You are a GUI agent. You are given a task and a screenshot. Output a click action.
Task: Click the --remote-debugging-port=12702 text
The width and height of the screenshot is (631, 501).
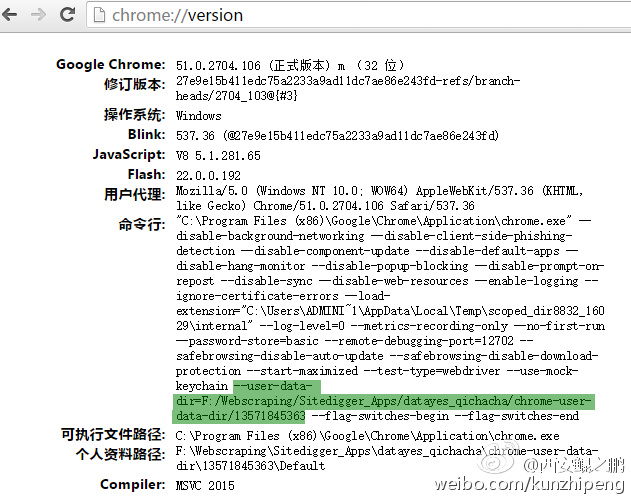419,341
